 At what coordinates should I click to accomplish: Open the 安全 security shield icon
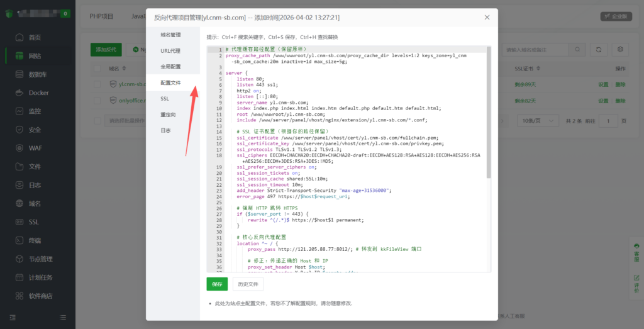(19, 130)
